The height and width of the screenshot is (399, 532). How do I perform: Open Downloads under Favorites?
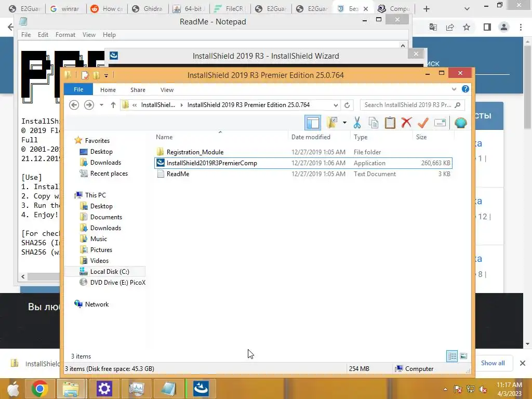point(105,163)
